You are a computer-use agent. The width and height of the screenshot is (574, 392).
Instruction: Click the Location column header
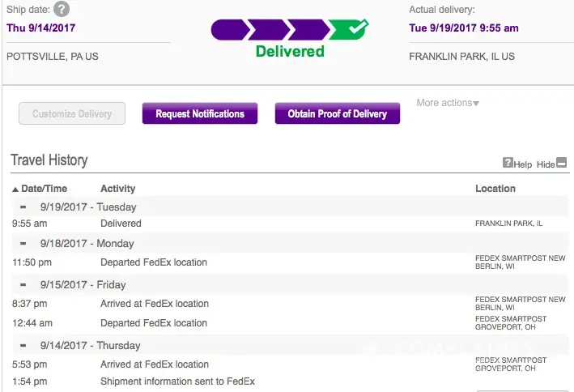click(x=495, y=189)
